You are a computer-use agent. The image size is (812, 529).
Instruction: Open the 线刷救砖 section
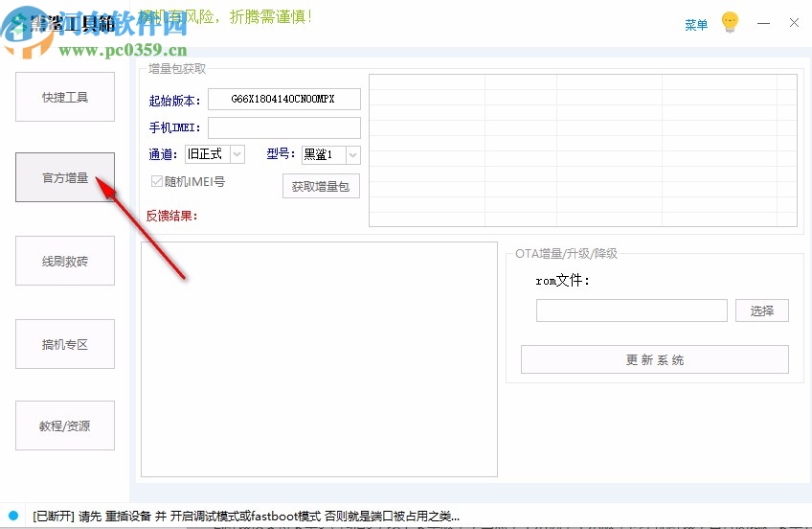tap(65, 261)
